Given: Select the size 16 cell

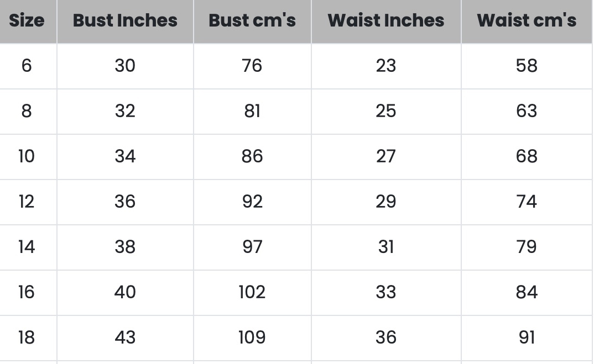Looking at the screenshot, I should point(27,292).
